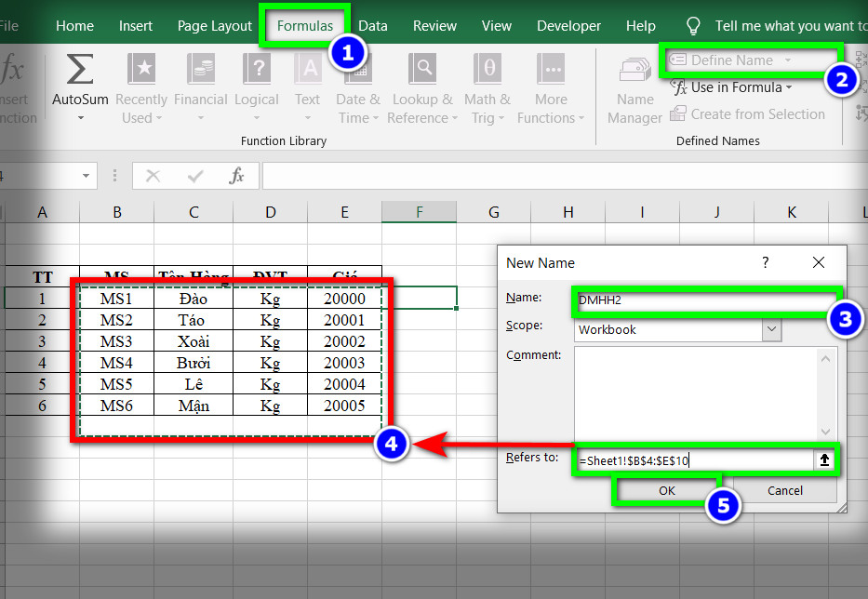Open the Define Name dropdown arrow
Image resolution: width=868 pixels, height=599 pixels.
pos(788,60)
